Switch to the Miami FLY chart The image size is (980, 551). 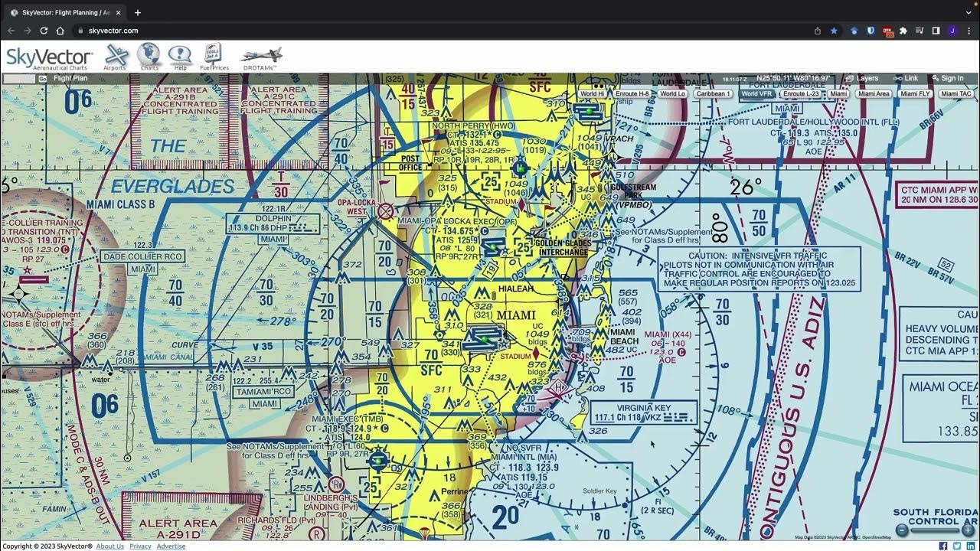point(915,94)
